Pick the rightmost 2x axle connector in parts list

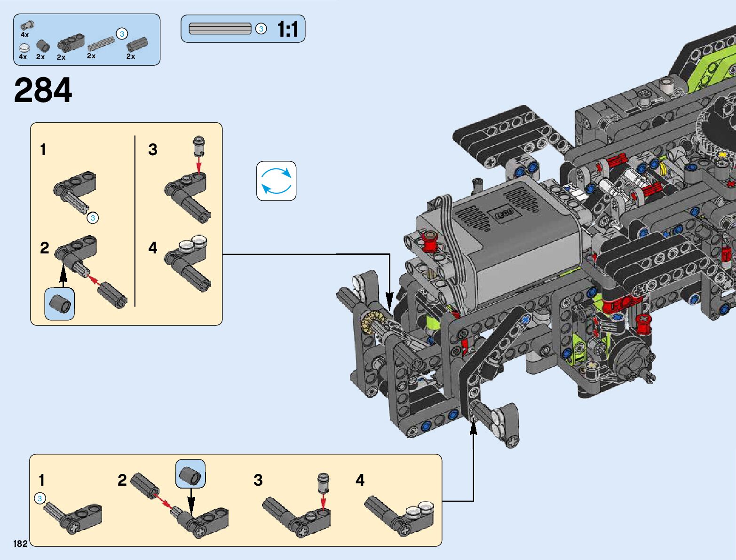136,45
